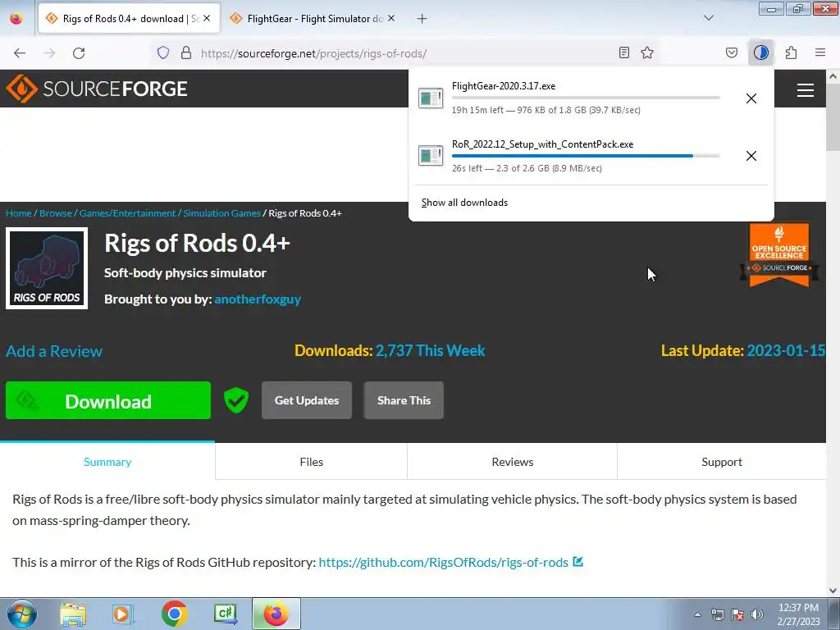The image size is (840, 630).
Task: Cancel the FlightGear-2020.3.17.exe download
Action: [x=751, y=98]
